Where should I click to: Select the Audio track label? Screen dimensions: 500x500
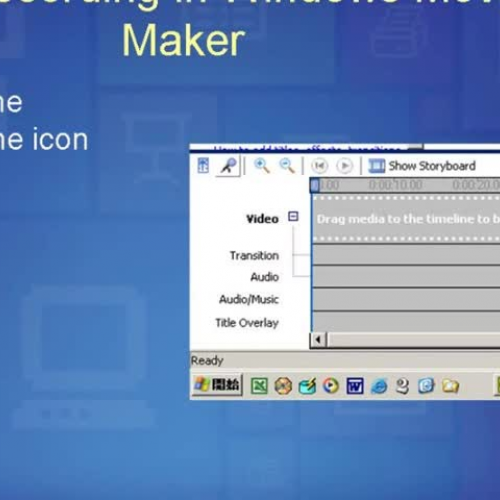[x=265, y=277]
